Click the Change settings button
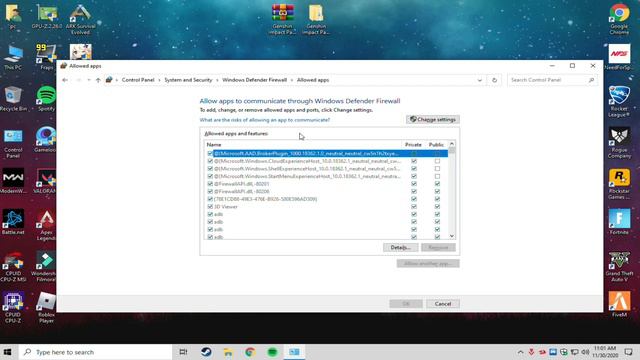 (433, 120)
